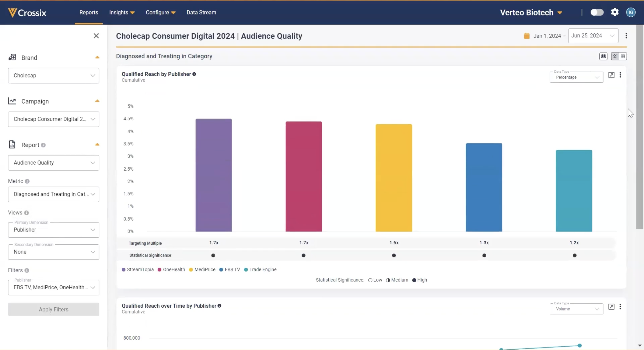Switch to table view icon
This screenshot has width=644, height=350.
(x=623, y=56)
